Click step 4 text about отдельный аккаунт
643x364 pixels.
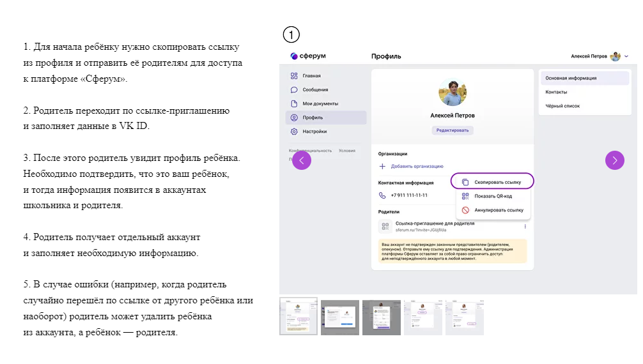pyautogui.click(x=111, y=245)
